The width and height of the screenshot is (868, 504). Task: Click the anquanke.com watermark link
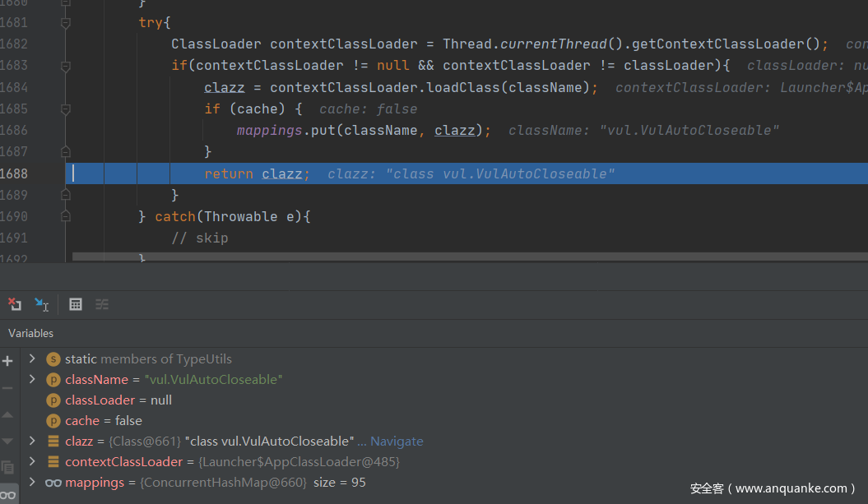(772, 488)
